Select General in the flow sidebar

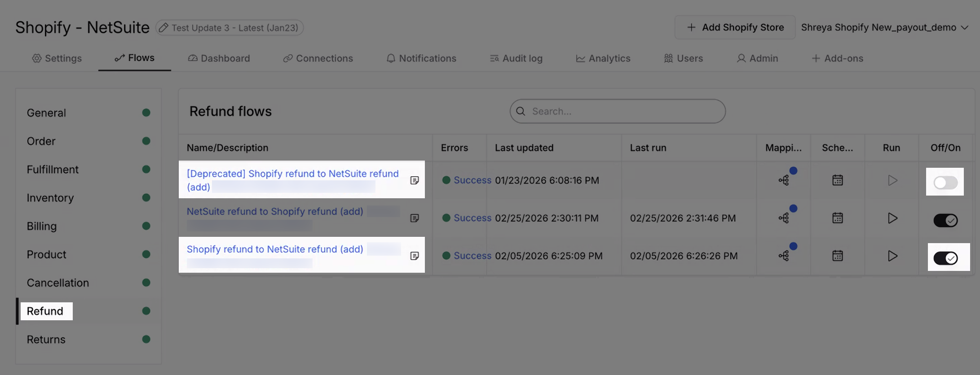point(88,113)
